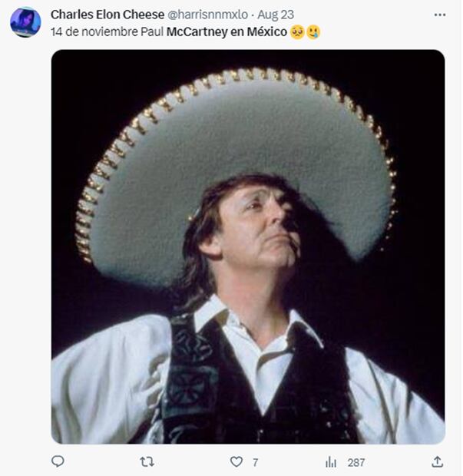Open view analytics bar chart icon

[x=331, y=462]
